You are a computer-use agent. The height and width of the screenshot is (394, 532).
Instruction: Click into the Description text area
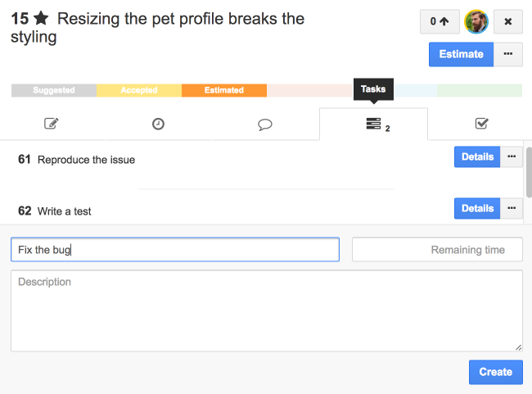pos(266,310)
